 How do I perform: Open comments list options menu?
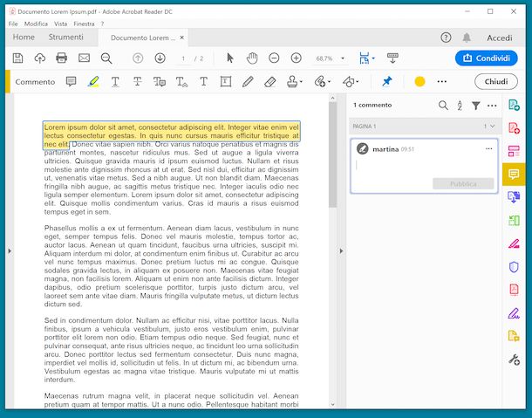tap(492, 106)
